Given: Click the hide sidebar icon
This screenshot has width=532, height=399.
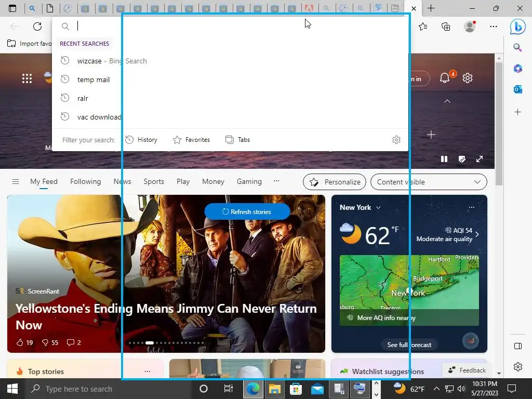Looking at the screenshot, I should point(518,346).
